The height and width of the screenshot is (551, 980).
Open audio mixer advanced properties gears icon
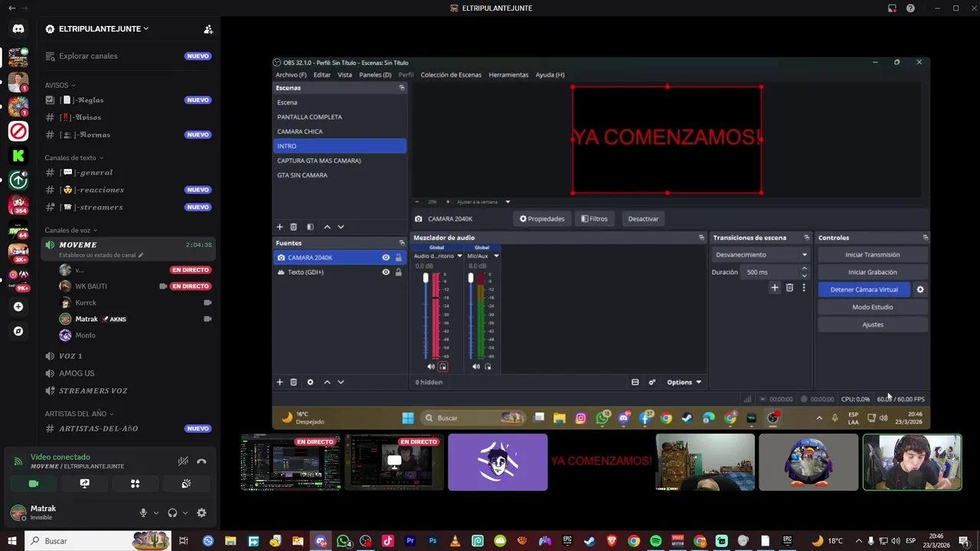pos(652,382)
